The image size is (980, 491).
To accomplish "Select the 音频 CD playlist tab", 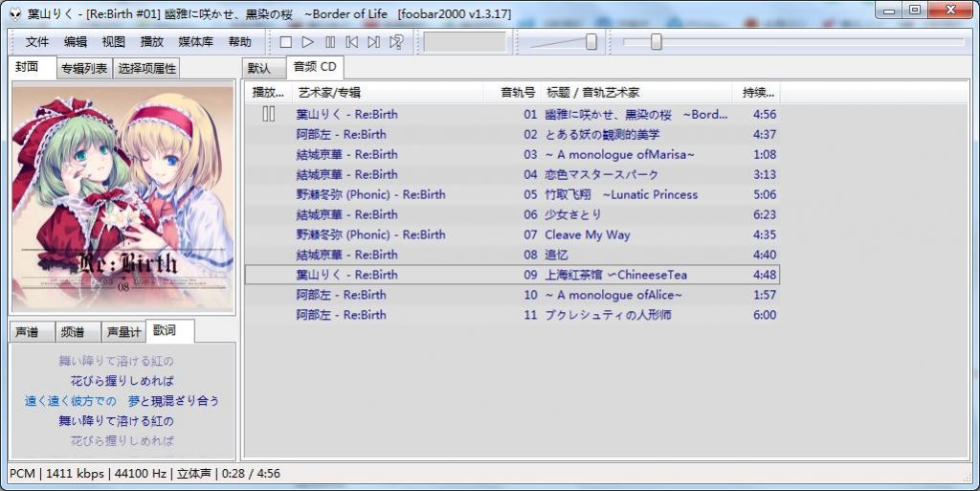I will [315, 67].
